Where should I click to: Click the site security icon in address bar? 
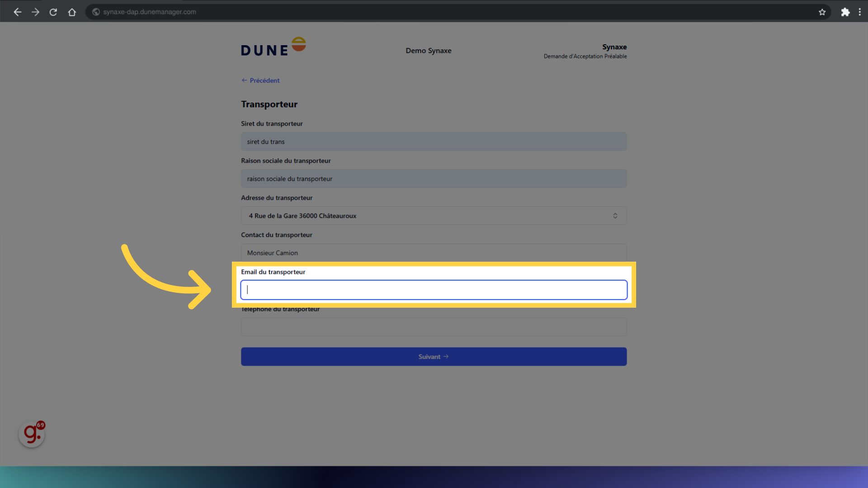96,12
